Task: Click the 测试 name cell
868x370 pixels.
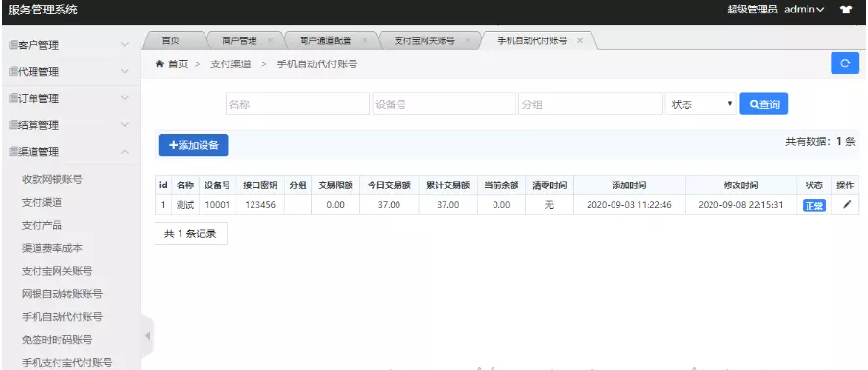Action: pos(185,205)
